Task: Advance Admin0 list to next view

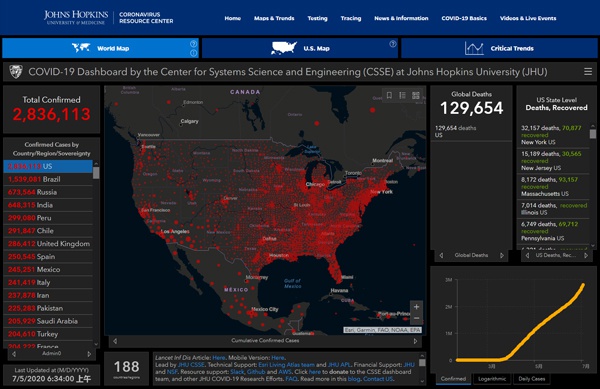Action: pos(89,354)
